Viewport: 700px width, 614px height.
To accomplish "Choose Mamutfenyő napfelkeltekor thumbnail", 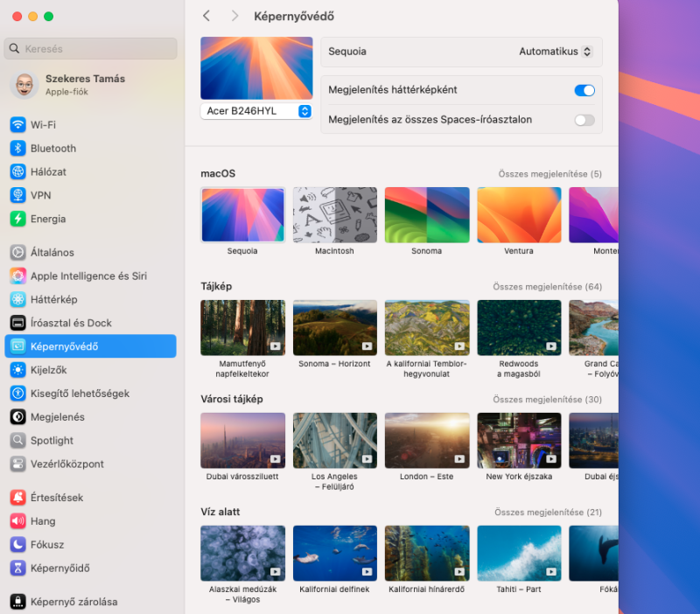I will [243, 327].
